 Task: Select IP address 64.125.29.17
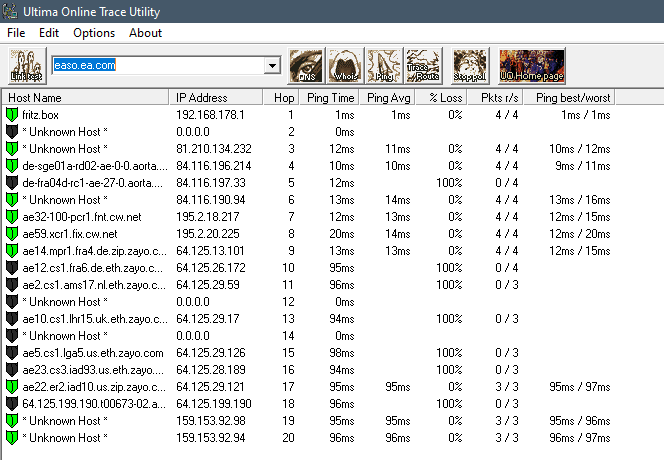208,319
